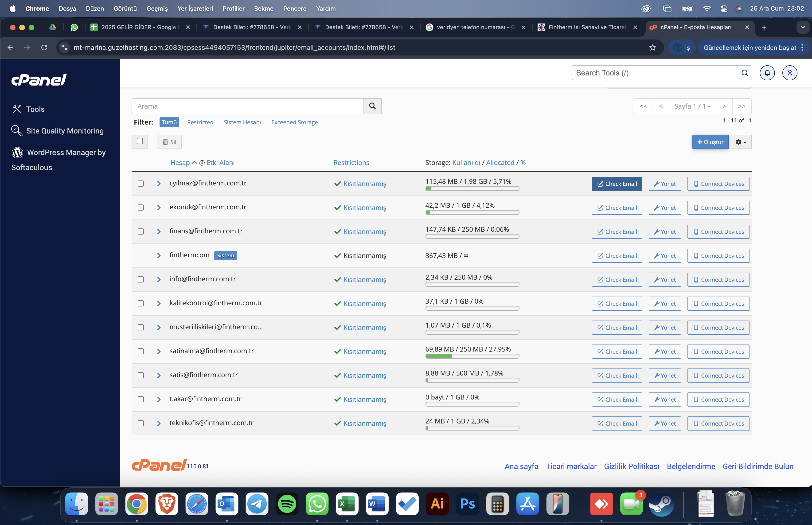The height and width of the screenshot is (525, 812).
Task: Select the teknikofis@fintherm.com.tr checkbox
Action: click(141, 423)
